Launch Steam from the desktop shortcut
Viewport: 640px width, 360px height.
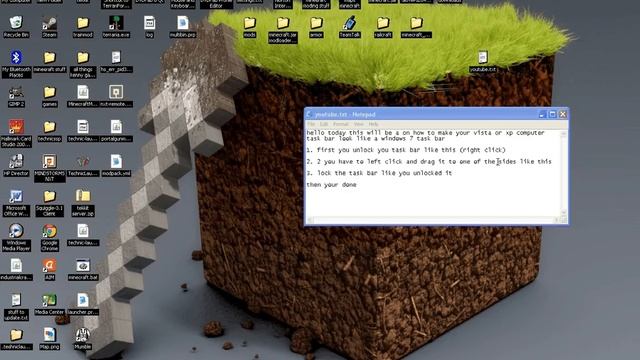click(x=49, y=27)
